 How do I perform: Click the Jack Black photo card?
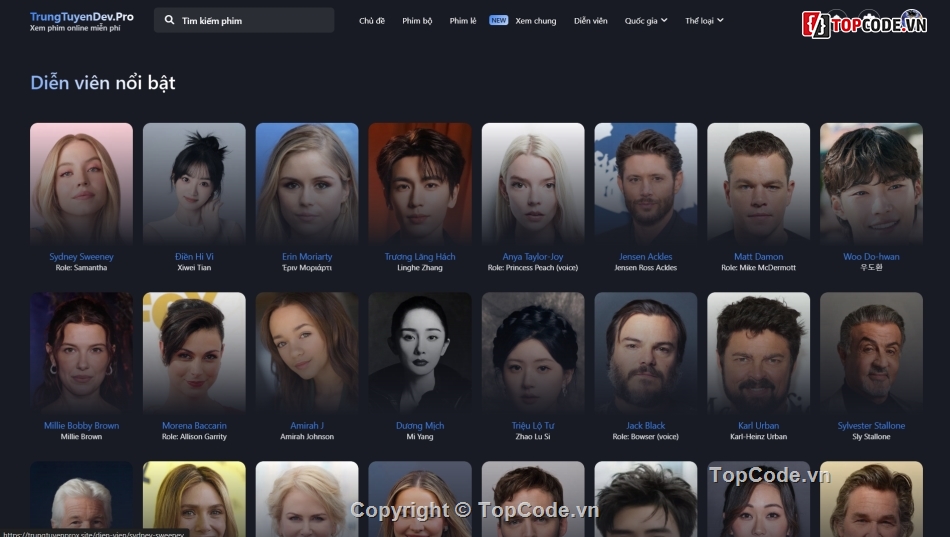coord(645,353)
